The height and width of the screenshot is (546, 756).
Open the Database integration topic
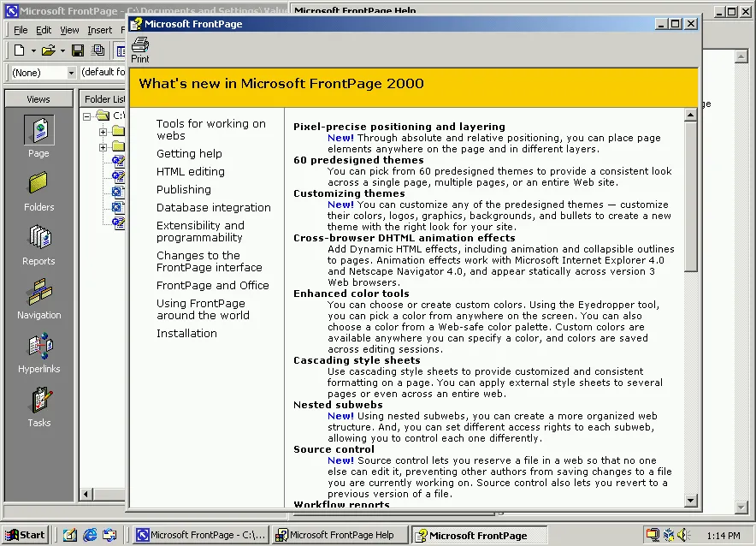click(x=213, y=207)
